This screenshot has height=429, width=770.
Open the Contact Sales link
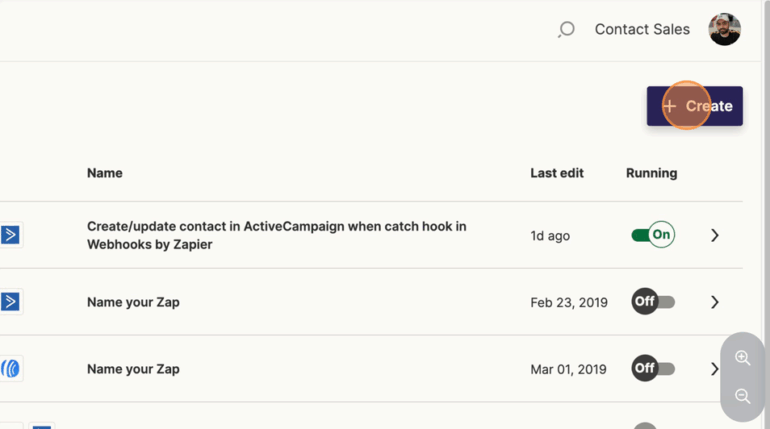click(642, 30)
